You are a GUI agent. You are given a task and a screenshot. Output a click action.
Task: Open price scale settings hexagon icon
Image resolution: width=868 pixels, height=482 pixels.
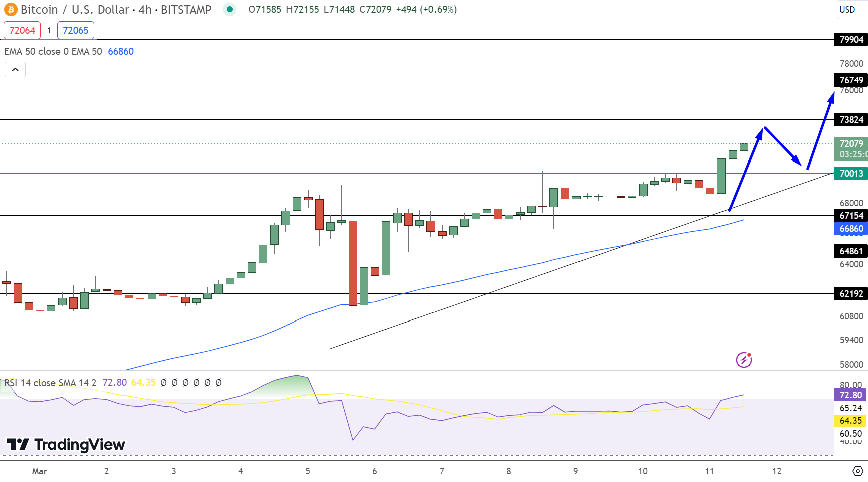point(858,470)
